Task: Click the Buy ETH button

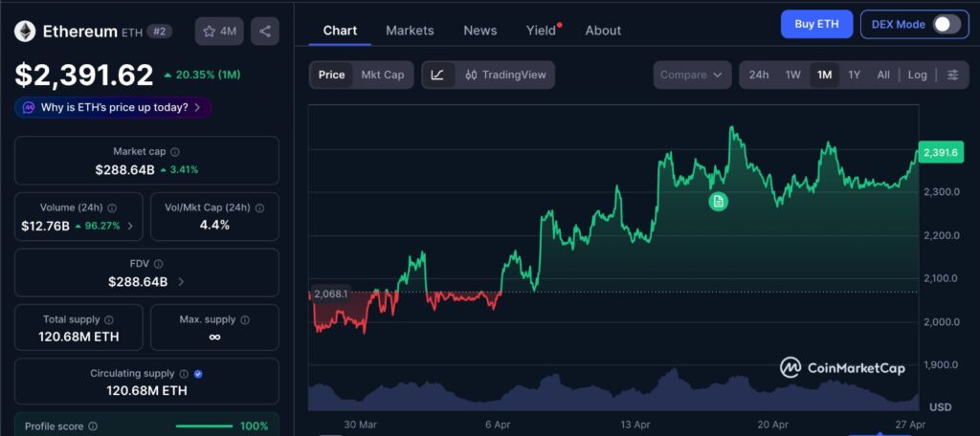Action: [x=816, y=24]
